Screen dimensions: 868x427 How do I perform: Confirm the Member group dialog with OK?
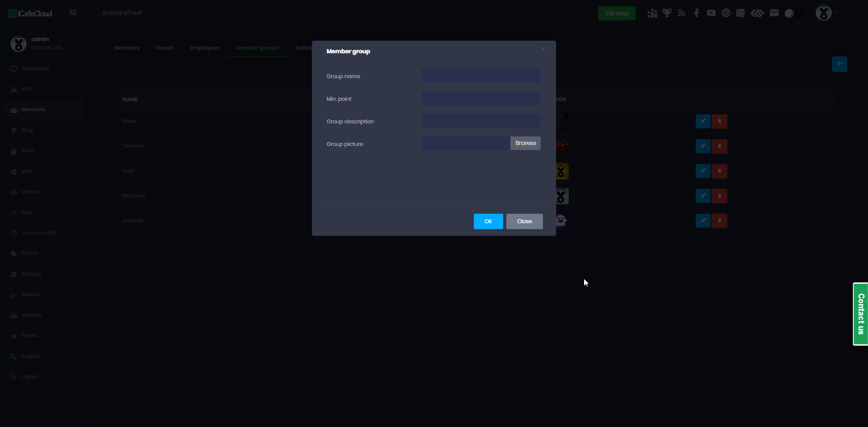(x=488, y=221)
